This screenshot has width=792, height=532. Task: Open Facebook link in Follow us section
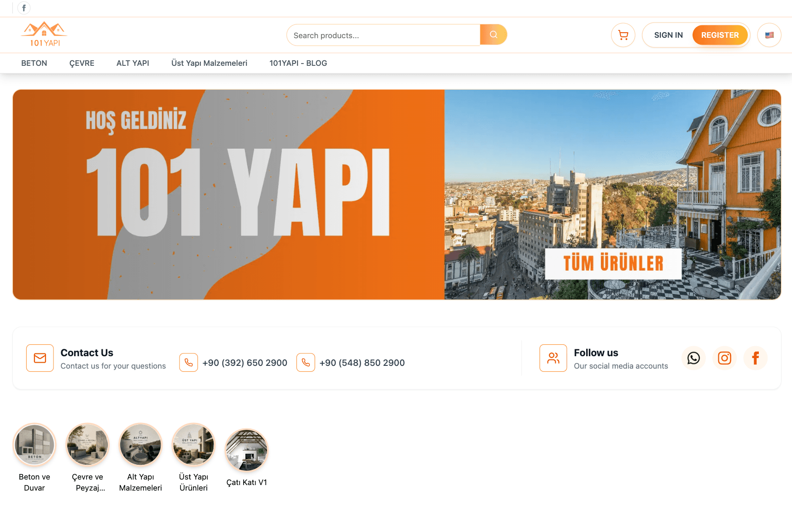pos(755,358)
